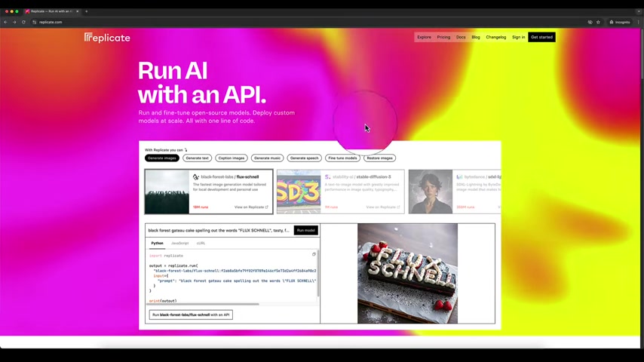The width and height of the screenshot is (644, 362).
Task: Select the Generate text pill
Action: point(197,158)
